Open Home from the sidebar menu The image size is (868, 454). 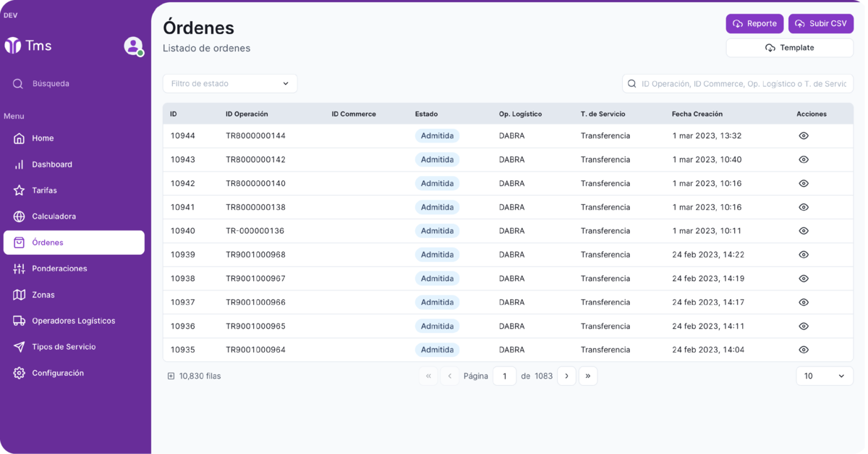(x=42, y=138)
